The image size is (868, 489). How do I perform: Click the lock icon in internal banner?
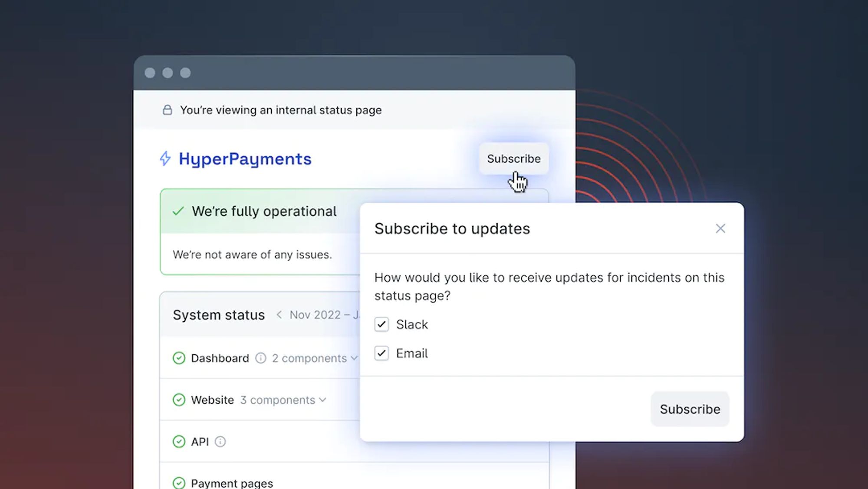click(167, 110)
